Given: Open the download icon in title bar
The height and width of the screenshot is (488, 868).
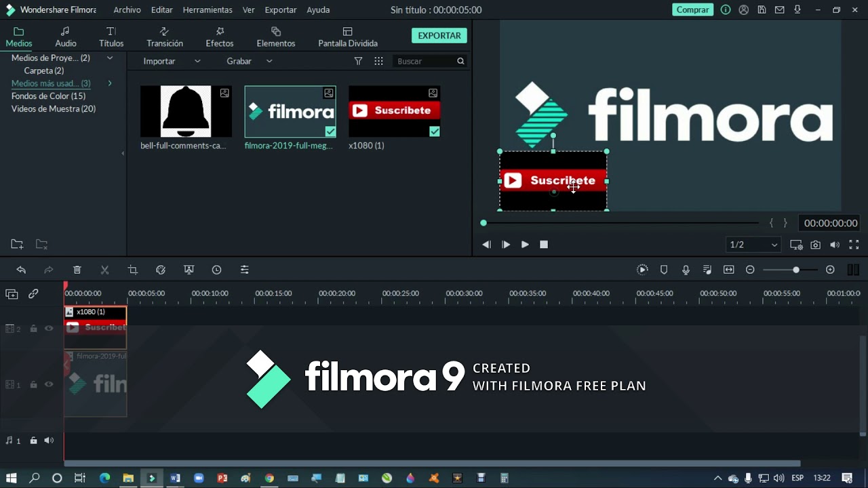Looking at the screenshot, I should pyautogui.click(x=797, y=10).
